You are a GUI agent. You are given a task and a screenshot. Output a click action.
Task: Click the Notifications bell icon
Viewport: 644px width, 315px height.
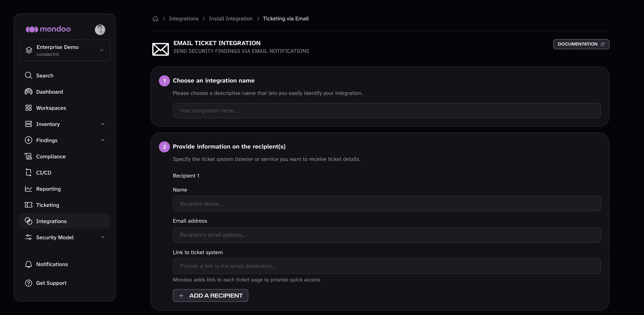click(28, 264)
